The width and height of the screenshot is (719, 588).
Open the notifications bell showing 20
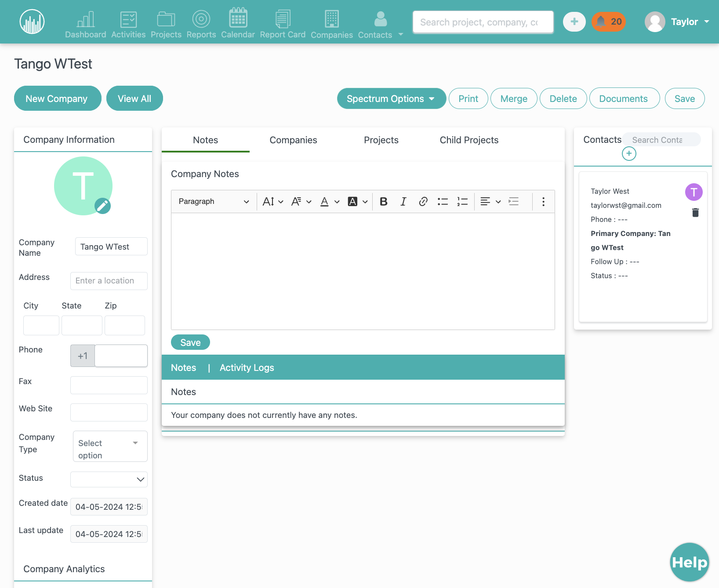[x=608, y=22]
